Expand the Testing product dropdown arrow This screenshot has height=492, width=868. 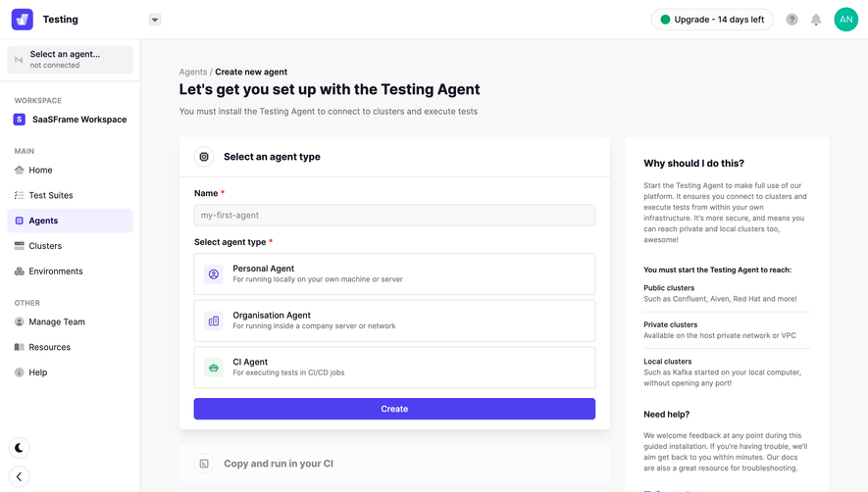click(155, 20)
